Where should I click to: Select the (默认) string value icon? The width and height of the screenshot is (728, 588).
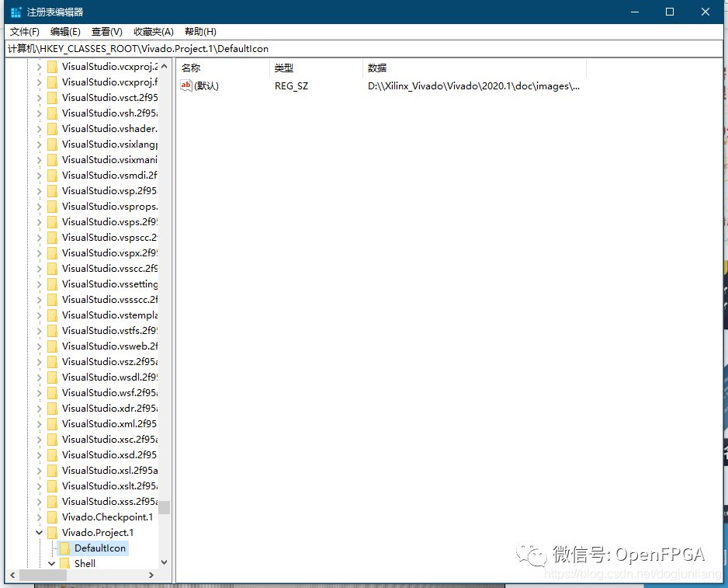[x=186, y=85]
